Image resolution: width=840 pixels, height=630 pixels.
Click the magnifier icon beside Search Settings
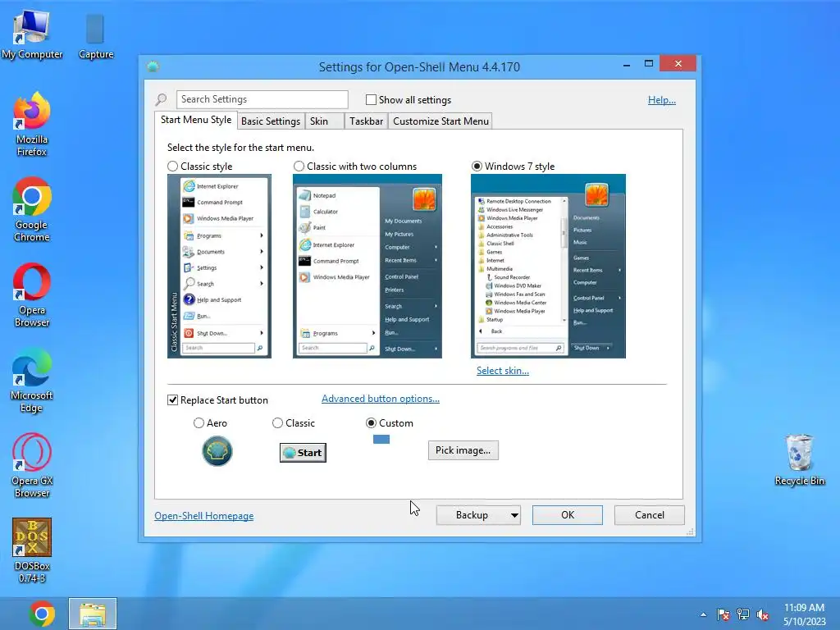tap(162, 99)
